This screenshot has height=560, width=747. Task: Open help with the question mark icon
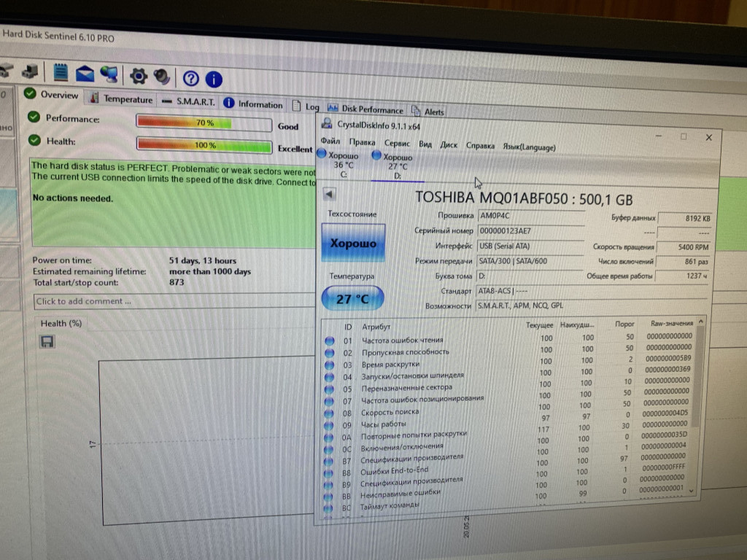pyautogui.click(x=191, y=78)
